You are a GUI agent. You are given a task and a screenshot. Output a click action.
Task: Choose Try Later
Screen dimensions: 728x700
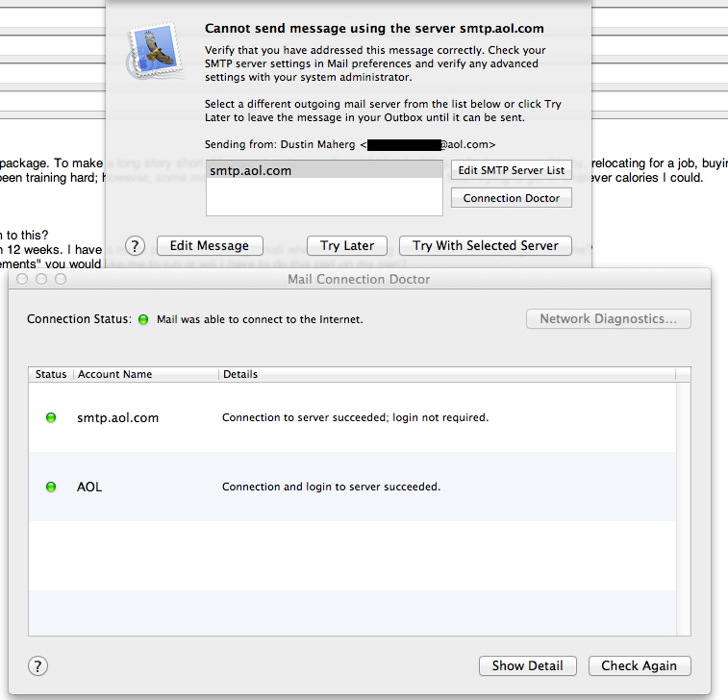[347, 245]
